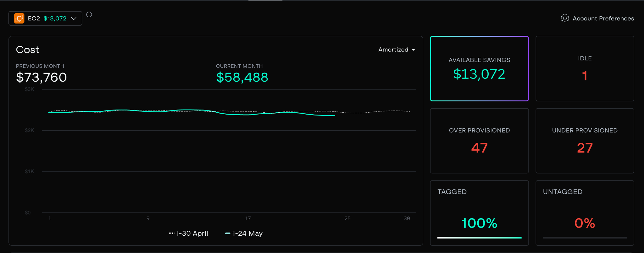The height and width of the screenshot is (253, 644).
Task: Click the Cost panel heading
Action: pos(28,50)
